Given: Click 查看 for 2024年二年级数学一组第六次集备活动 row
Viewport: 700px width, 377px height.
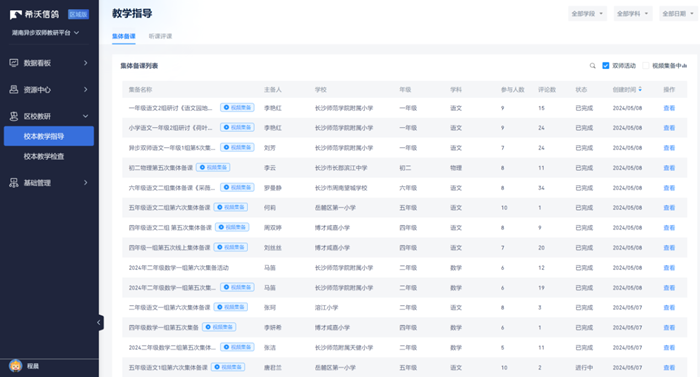Looking at the screenshot, I should pyautogui.click(x=669, y=268).
